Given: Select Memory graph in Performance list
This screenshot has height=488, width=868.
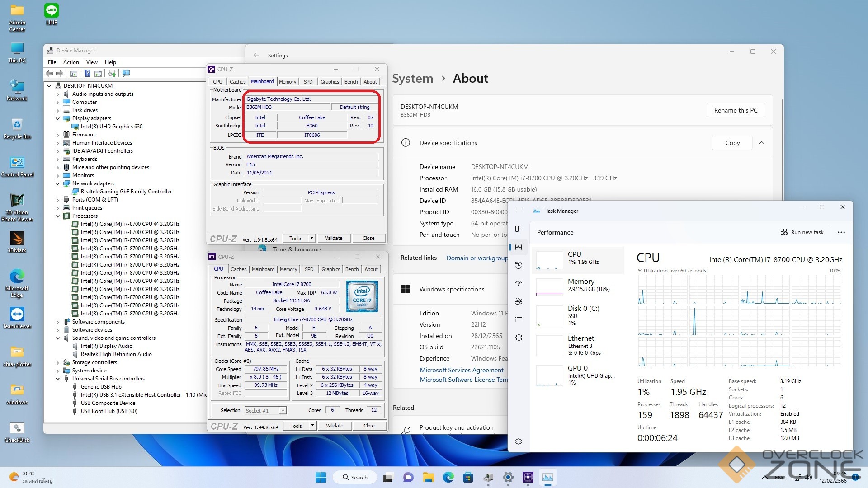Looking at the screenshot, I should (x=549, y=287).
